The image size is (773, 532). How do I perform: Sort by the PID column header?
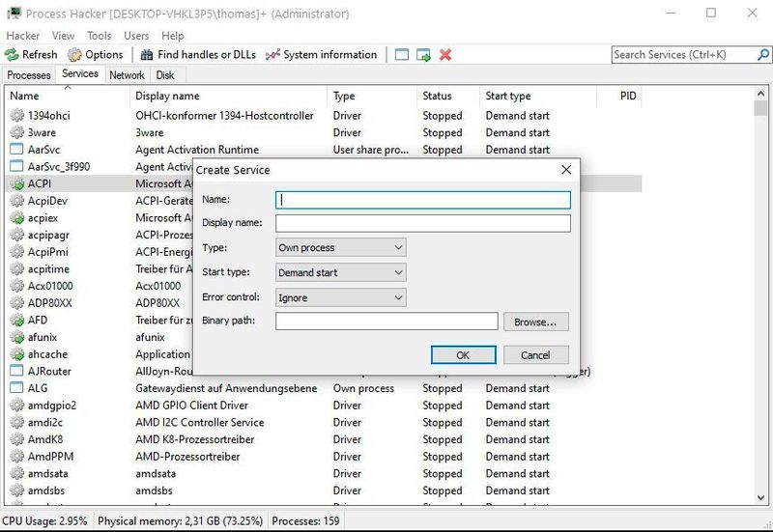coord(619,96)
